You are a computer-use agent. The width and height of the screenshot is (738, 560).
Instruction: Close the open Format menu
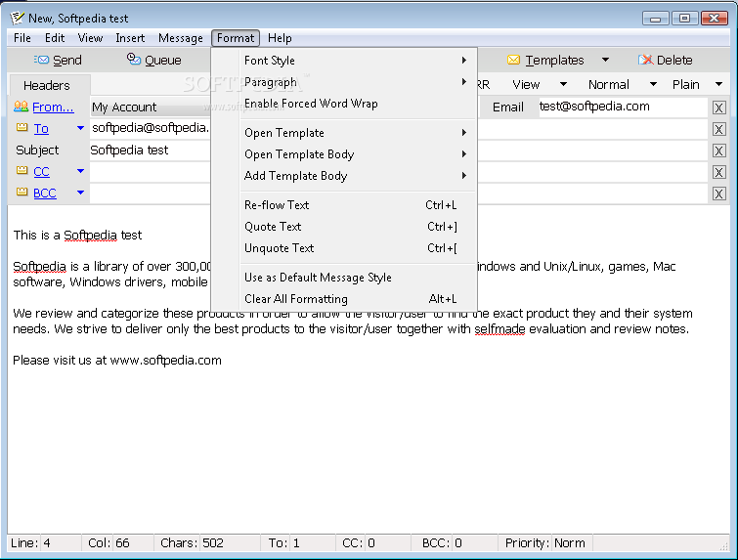coord(236,38)
